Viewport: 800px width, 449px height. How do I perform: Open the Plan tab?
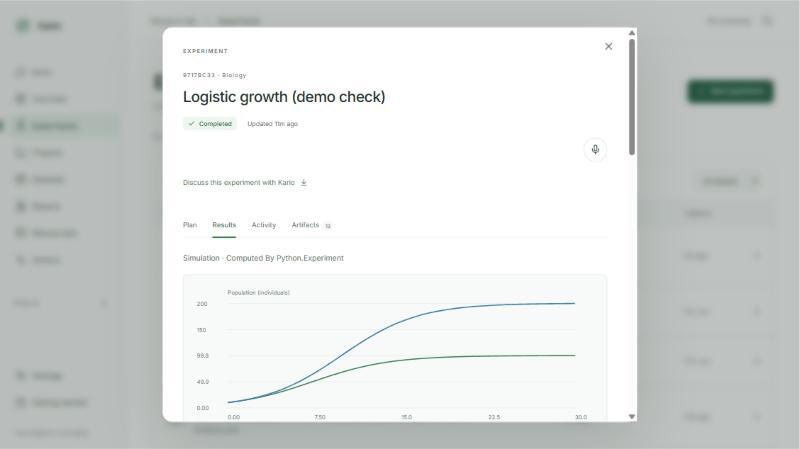pyautogui.click(x=190, y=225)
